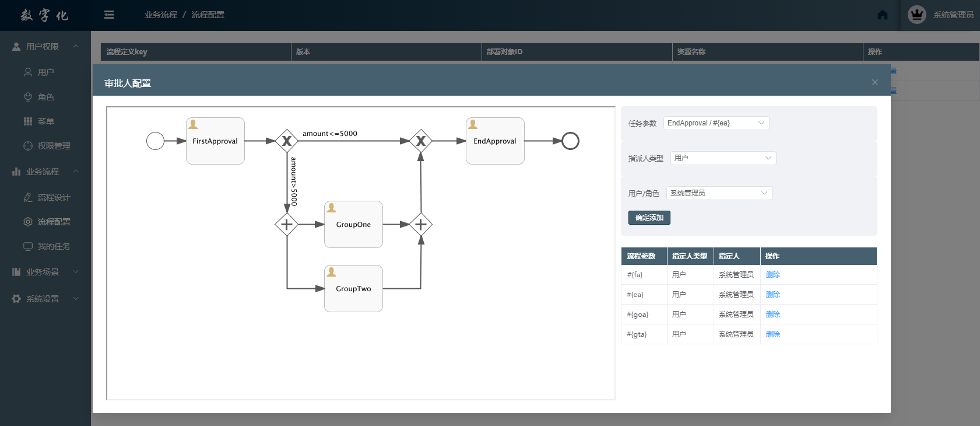
Task: Click the hamburger menu collapse icon
Action: [x=109, y=15]
